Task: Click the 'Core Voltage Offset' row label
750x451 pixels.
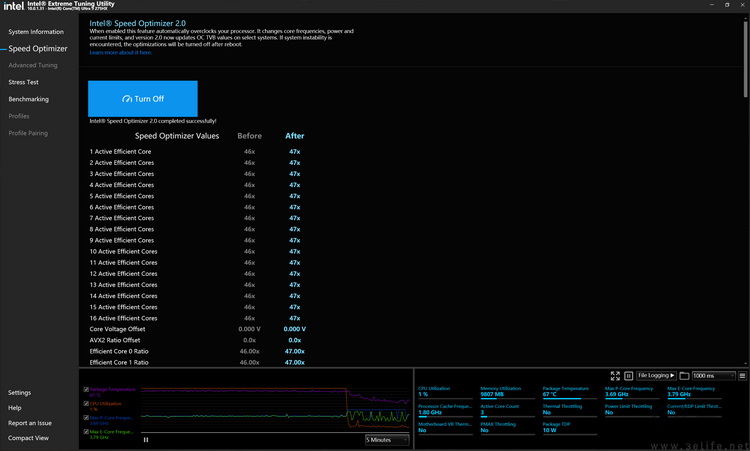Action: [117, 329]
